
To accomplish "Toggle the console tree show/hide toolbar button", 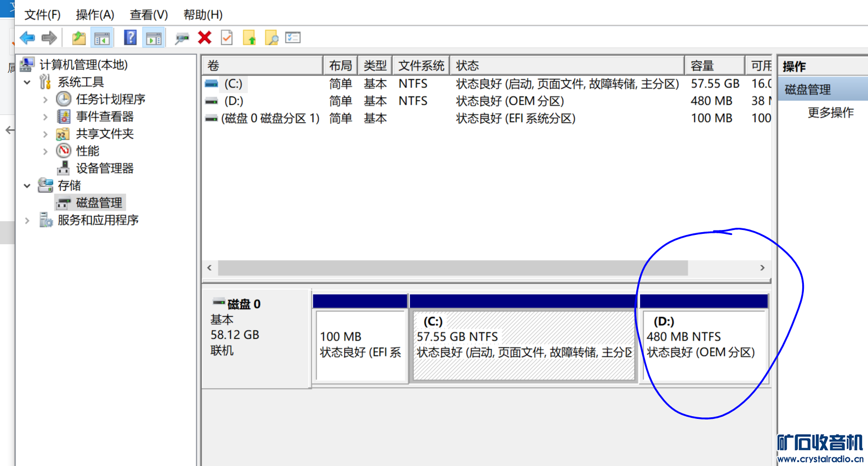I will (x=102, y=38).
